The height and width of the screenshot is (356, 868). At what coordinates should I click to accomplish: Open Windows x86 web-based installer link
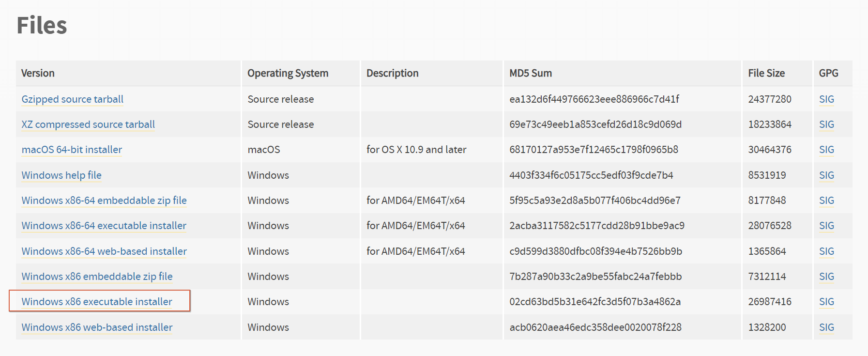[x=97, y=327]
